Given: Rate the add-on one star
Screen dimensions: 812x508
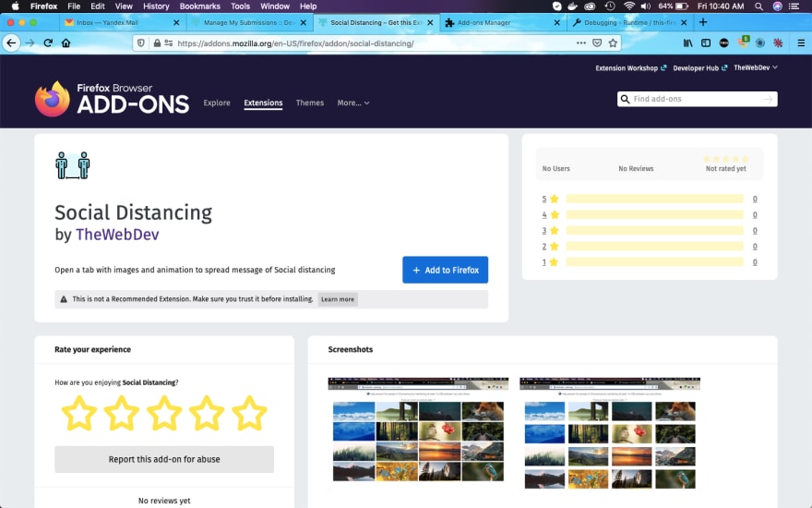Looking at the screenshot, I should click(x=79, y=413).
